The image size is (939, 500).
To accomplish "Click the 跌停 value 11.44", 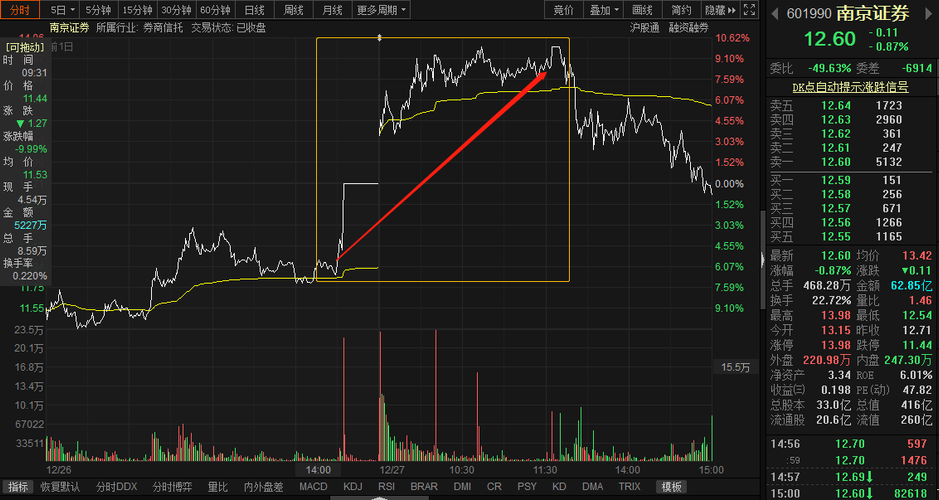I will 917,346.
